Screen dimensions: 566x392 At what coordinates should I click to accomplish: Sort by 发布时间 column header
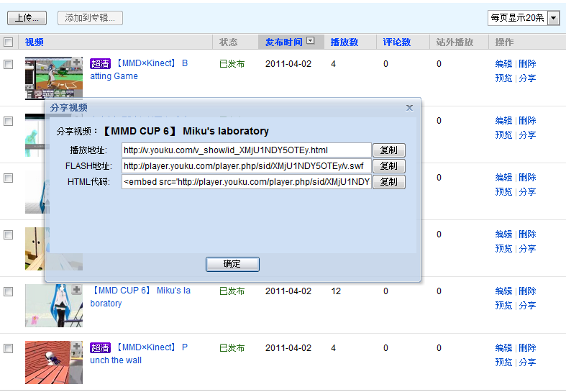click(x=284, y=42)
